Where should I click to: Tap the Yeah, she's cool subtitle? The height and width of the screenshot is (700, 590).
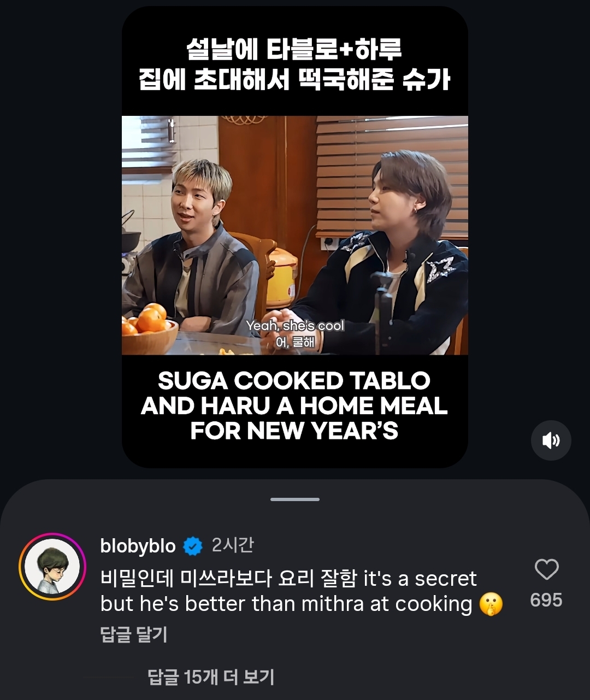coord(295,326)
